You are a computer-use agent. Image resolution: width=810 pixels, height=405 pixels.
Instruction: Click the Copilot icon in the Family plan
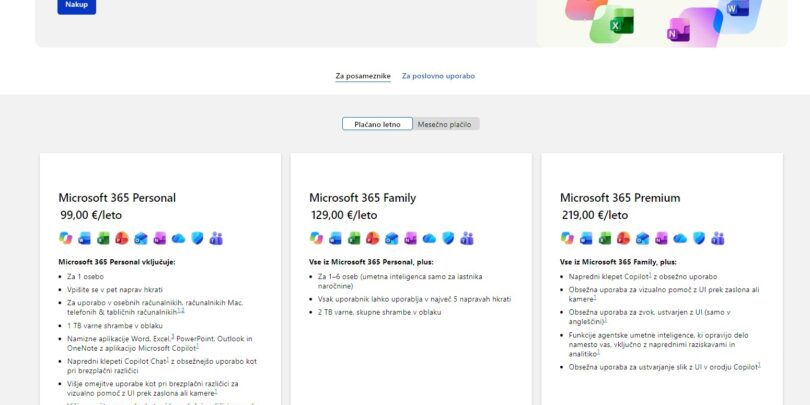point(316,238)
